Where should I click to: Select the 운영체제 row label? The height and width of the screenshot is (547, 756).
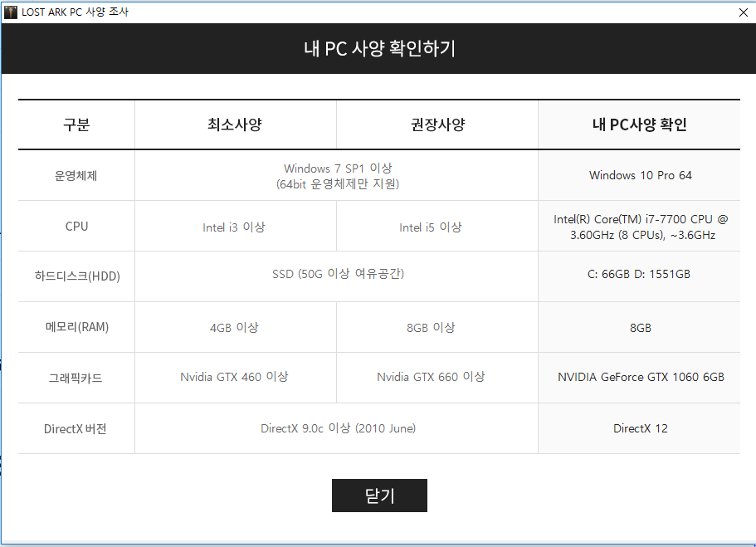tap(76, 175)
